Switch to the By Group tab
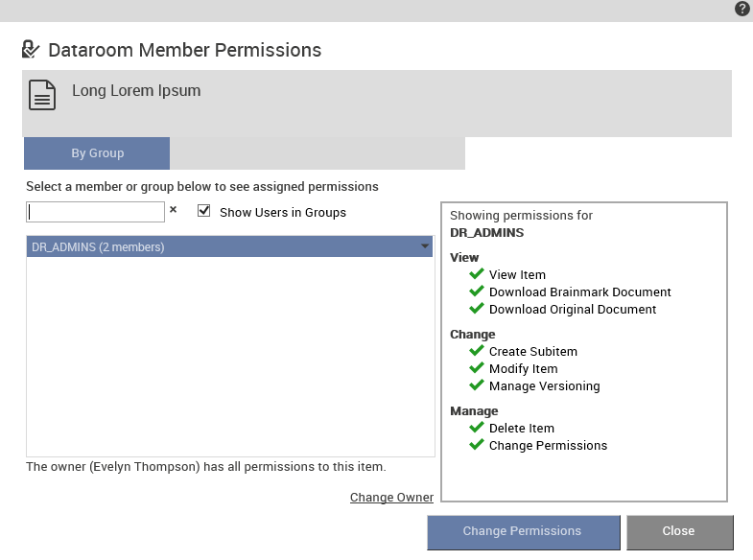This screenshot has height=560, width=753. (97, 153)
